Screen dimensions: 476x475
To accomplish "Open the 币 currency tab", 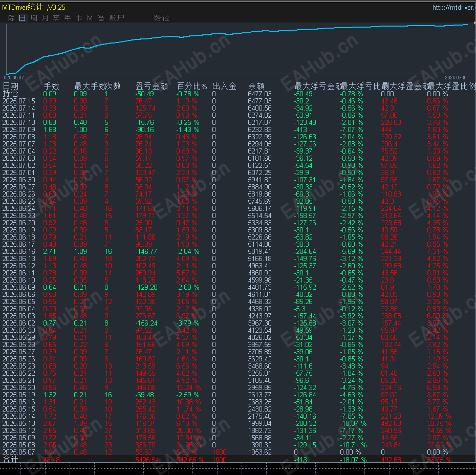I will coord(79,18).
